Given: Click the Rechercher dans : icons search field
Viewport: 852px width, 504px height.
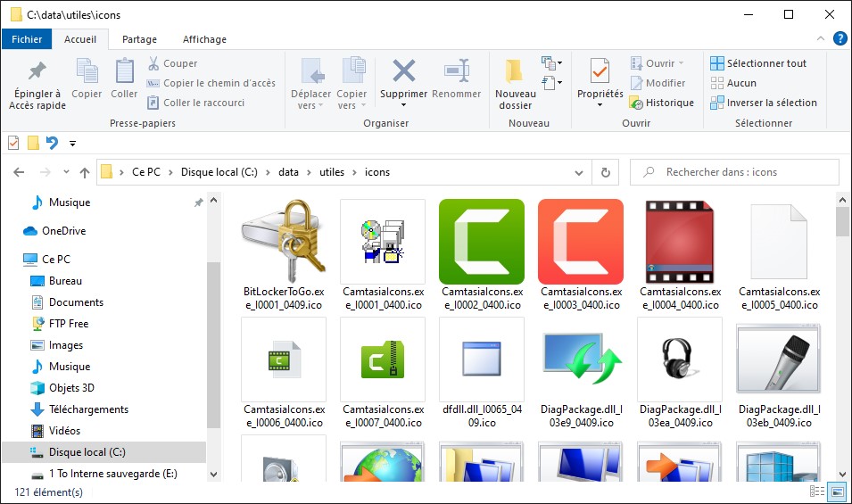Looking at the screenshot, I should click(x=740, y=172).
